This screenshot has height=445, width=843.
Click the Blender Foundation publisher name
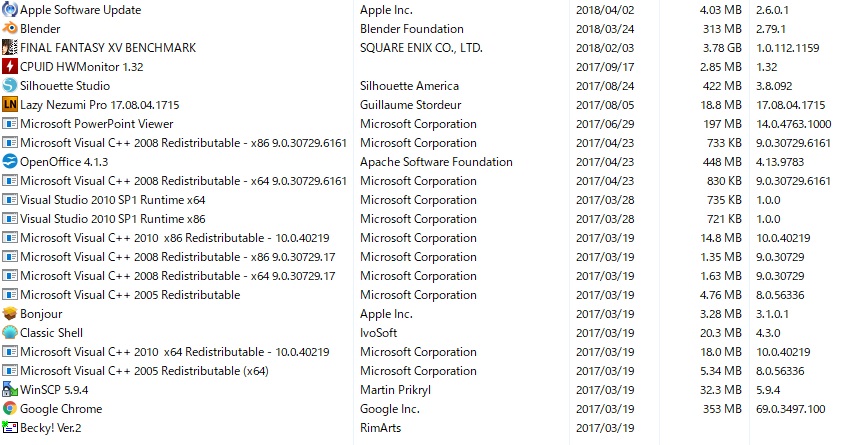tap(411, 29)
